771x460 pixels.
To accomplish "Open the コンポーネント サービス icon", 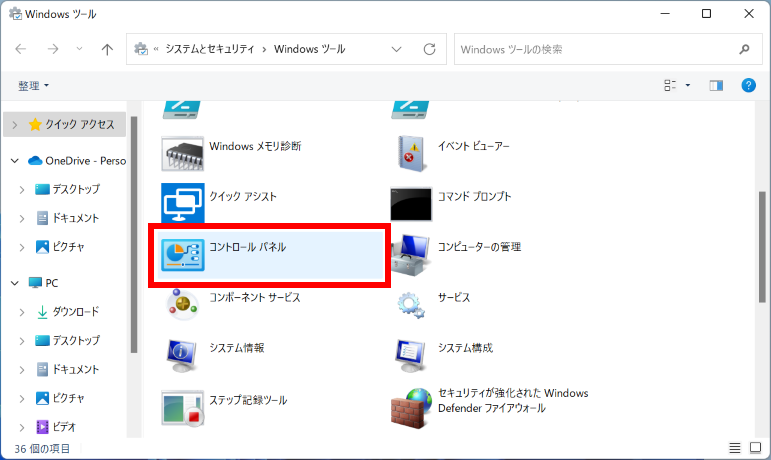I will 182,304.
